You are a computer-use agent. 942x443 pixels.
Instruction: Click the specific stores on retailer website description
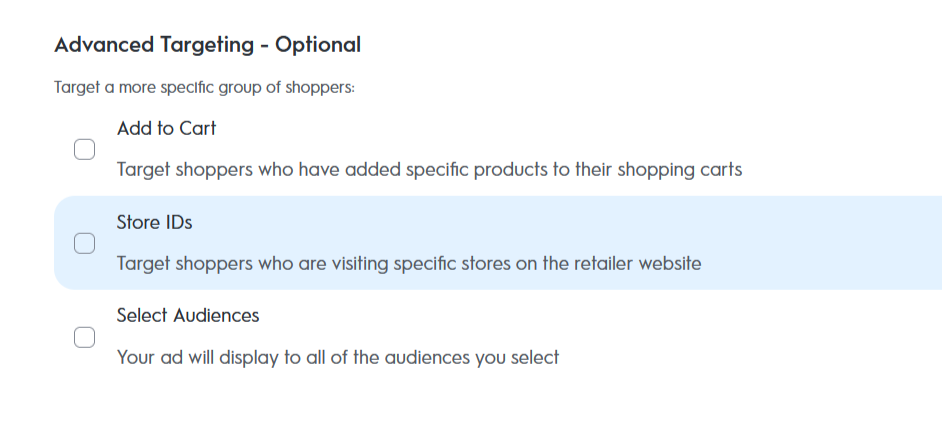point(409,264)
